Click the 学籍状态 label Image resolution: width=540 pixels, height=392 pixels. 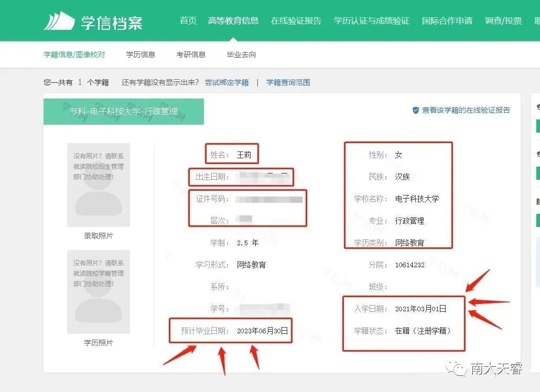coord(371,331)
